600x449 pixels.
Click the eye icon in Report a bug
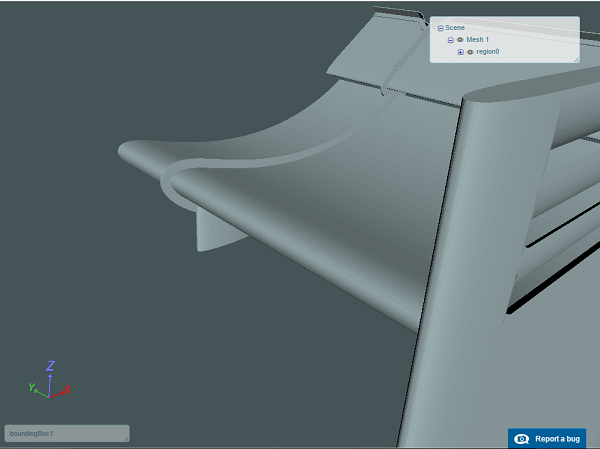521,439
